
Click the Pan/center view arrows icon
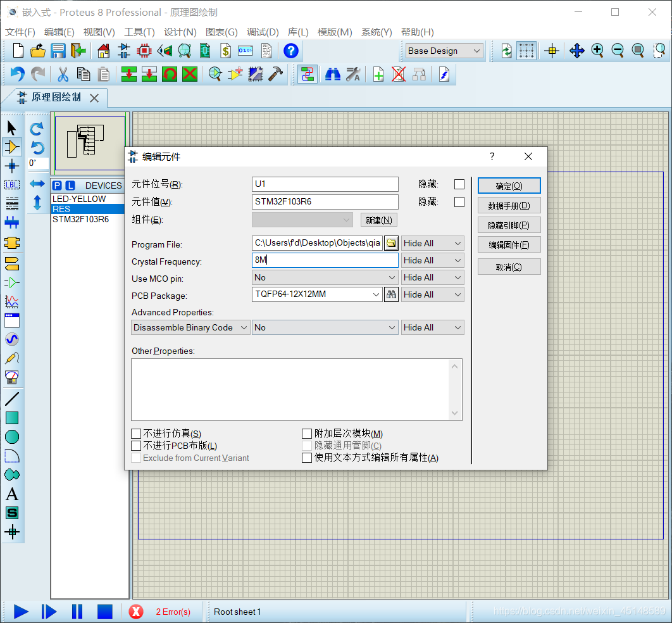click(577, 51)
